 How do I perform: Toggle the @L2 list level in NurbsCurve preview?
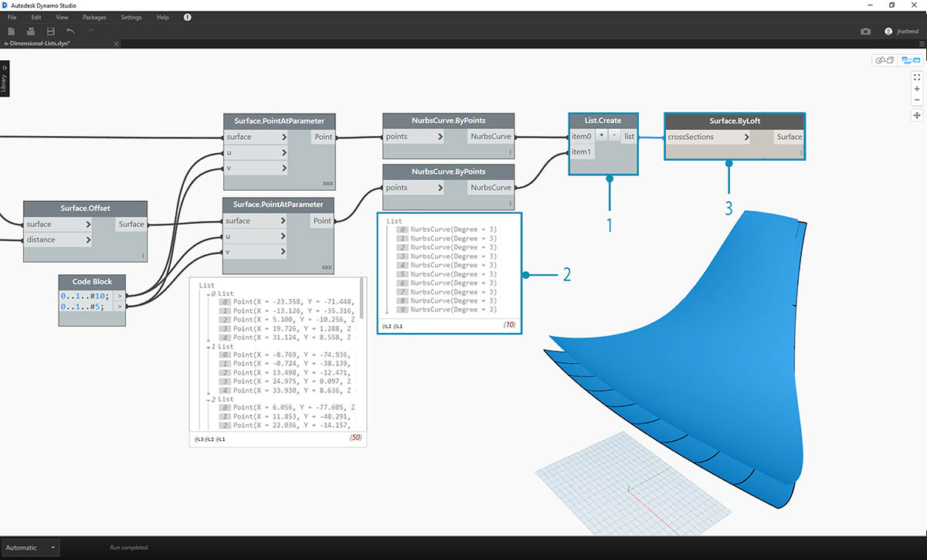tap(386, 327)
